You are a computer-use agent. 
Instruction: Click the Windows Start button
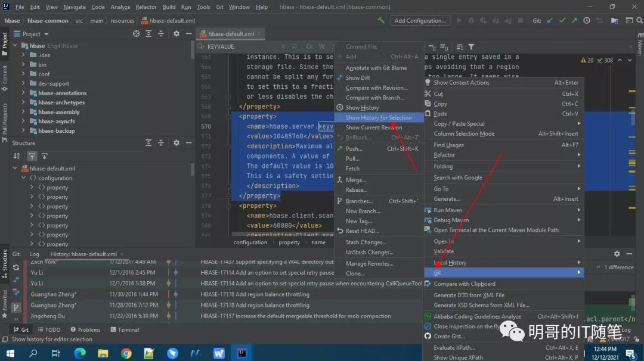10,353
